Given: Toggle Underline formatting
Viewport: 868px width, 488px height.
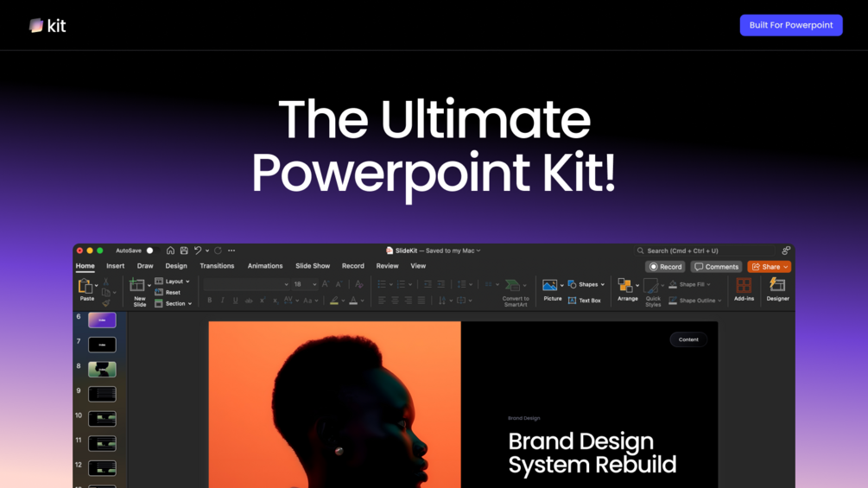Looking at the screenshot, I should [235, 301].
